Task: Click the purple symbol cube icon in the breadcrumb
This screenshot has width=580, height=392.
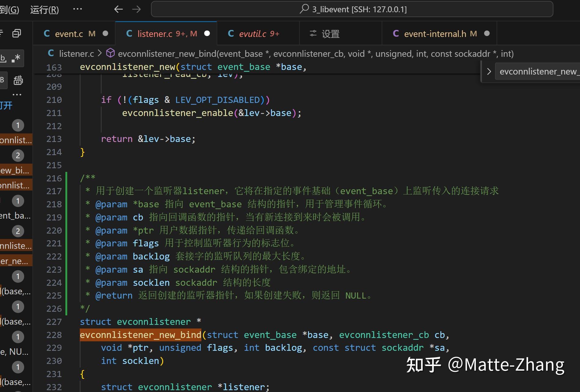Action: 110,53
